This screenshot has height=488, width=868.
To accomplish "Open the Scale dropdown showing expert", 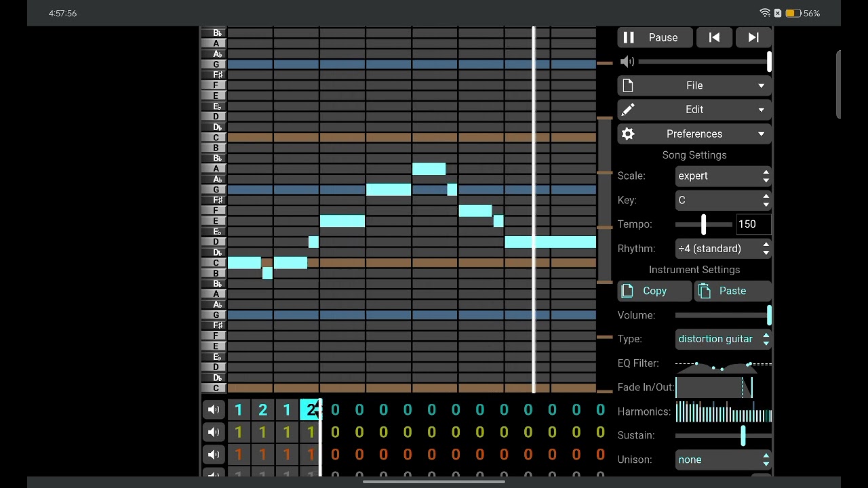I will pos(724,176).
